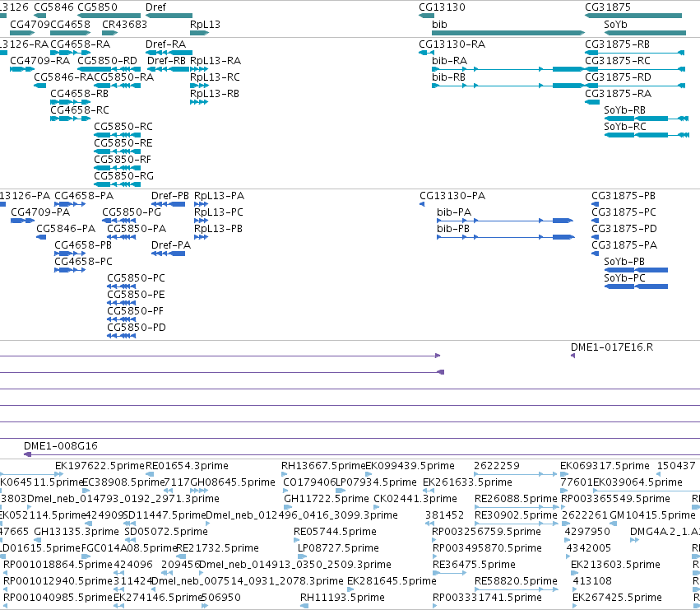Click the SoYb gene label
This screenshot has height=610, width=700.
[615, 24]
